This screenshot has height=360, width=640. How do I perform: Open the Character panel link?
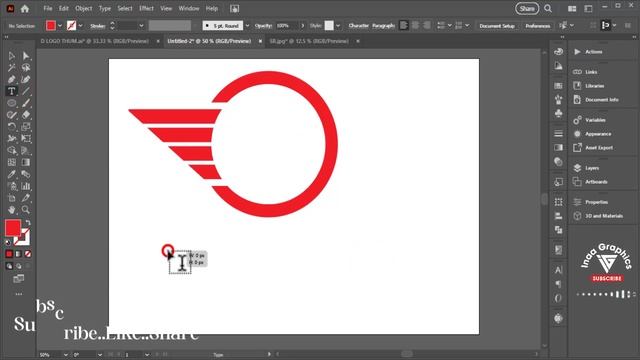pos(359,26)
